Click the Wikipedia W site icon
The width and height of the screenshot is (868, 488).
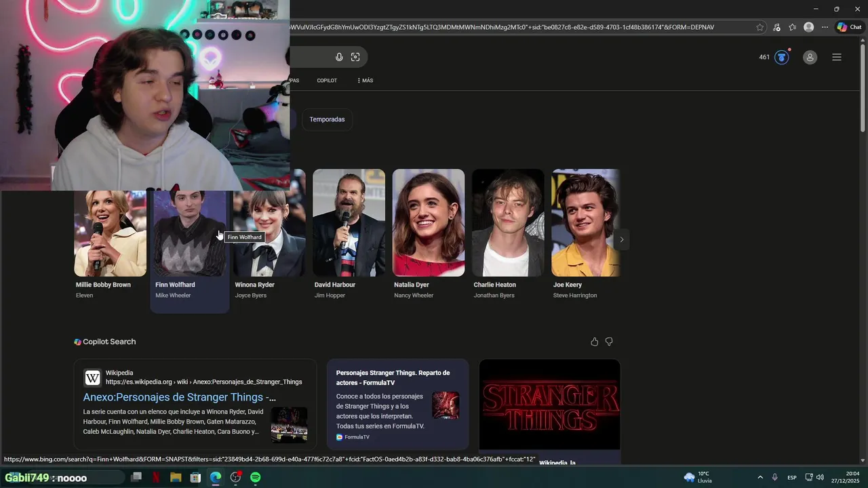(92, 378)
